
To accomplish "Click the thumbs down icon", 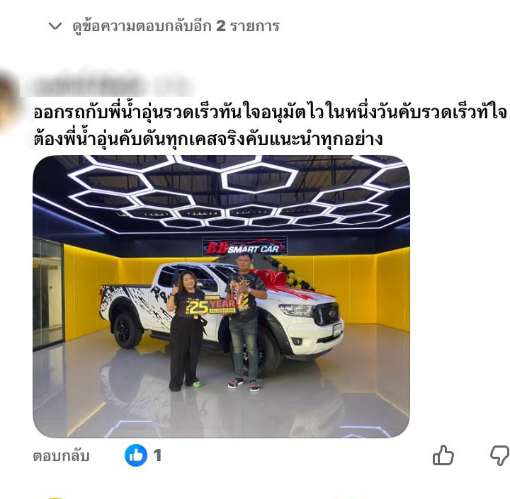I will tap(499, 455).
